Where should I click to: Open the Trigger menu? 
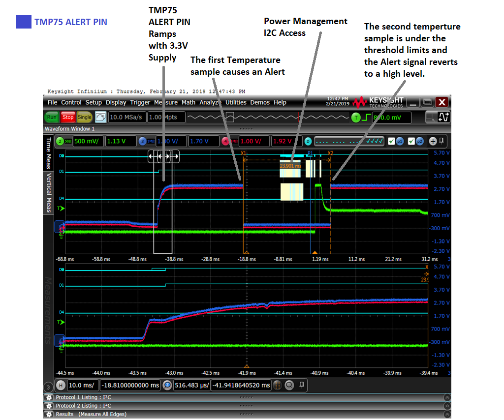140,102
